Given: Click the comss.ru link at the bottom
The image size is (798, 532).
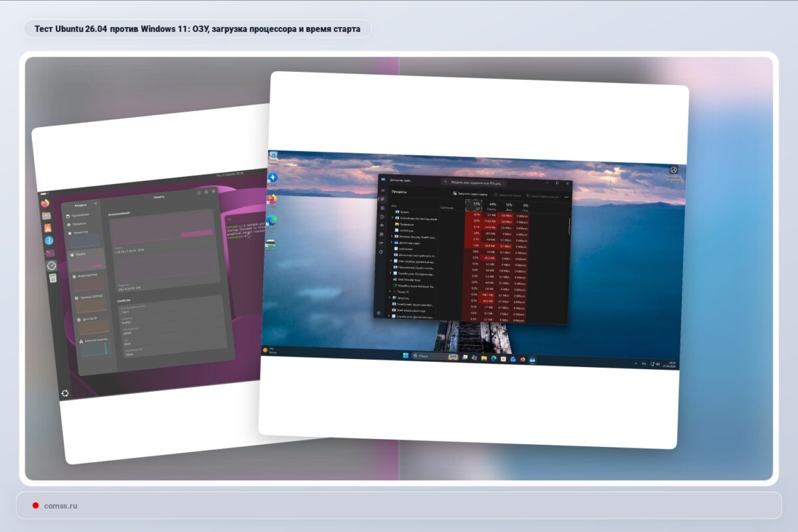Looking at the screenshot, I should tap(61, 505).
